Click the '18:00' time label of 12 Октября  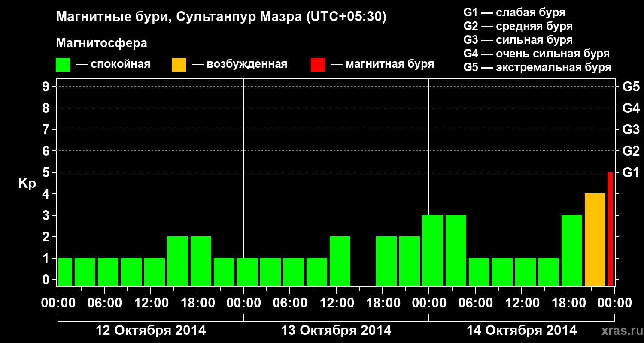pos(197,303)
